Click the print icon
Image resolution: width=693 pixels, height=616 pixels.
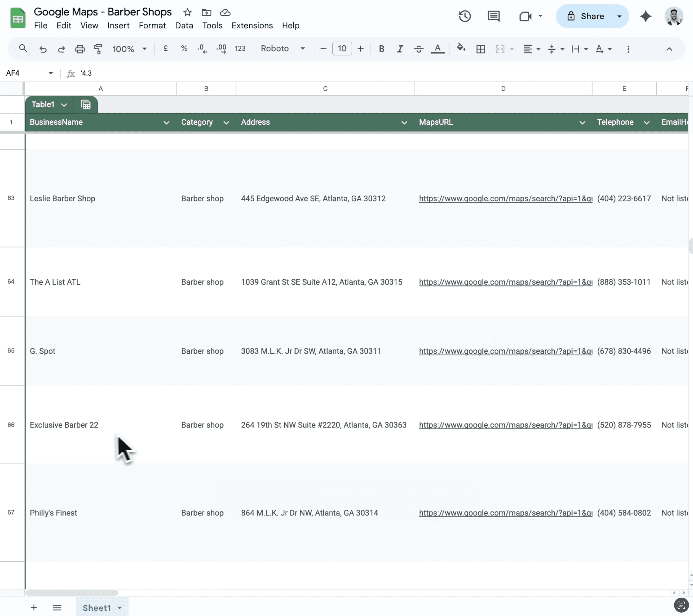[x=80, y=49]
